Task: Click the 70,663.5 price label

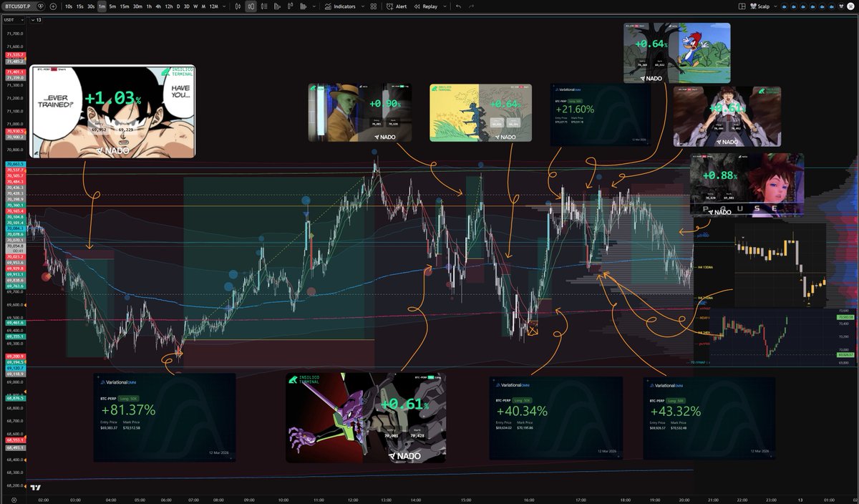Action: click(15, 164)
